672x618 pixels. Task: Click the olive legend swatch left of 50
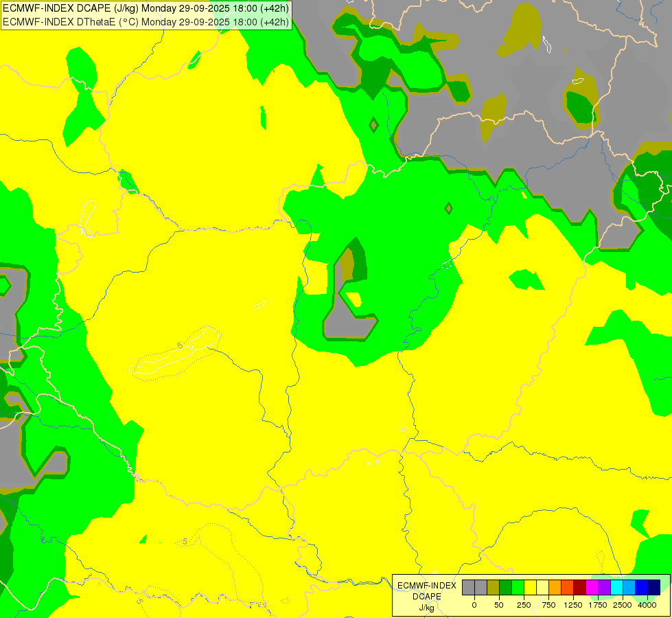(494, 588)
